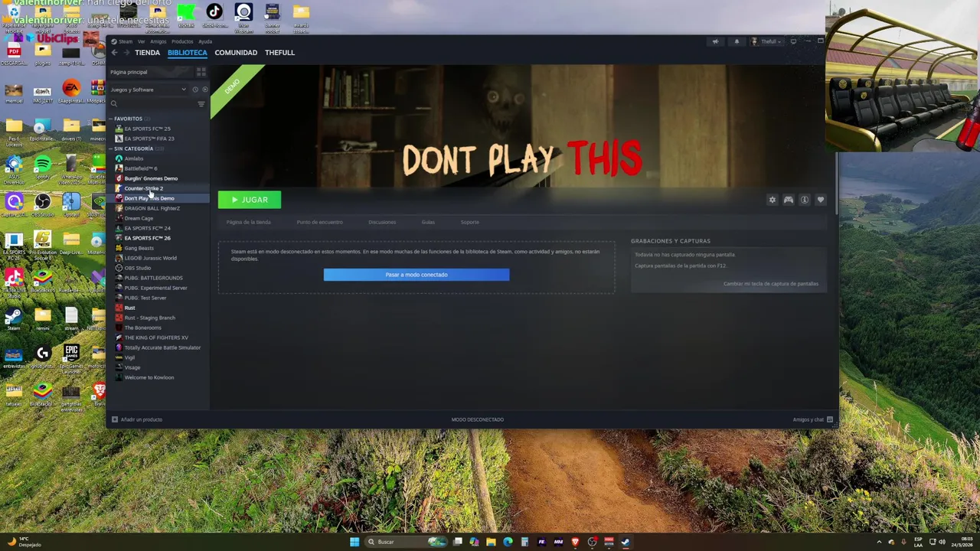Open the TIENDA tab

tap(148, 53)
